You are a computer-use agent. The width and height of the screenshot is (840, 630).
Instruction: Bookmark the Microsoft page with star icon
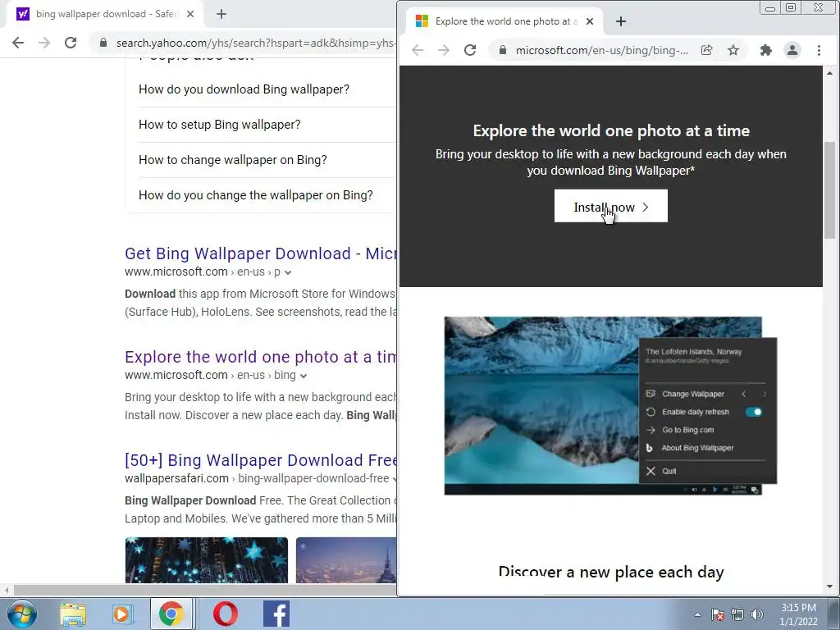click(733, 50)
